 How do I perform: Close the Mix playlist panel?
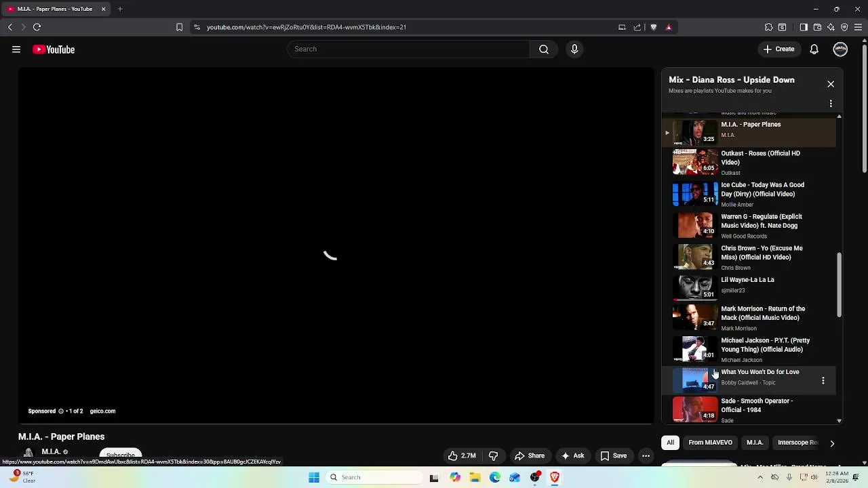[831, 84]
